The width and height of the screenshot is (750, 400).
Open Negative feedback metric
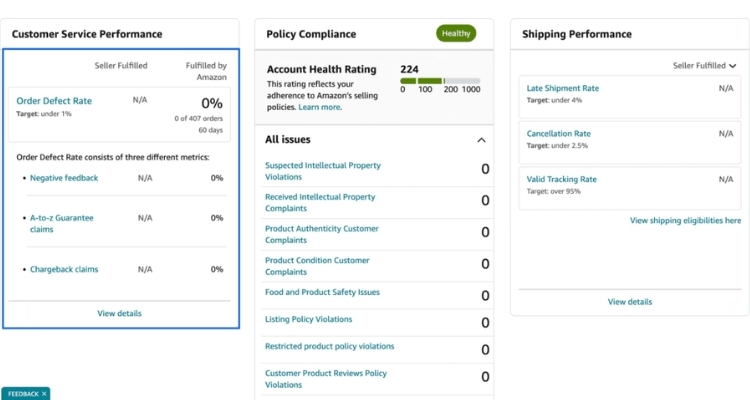pyautogui.click(x=64, y=178)
